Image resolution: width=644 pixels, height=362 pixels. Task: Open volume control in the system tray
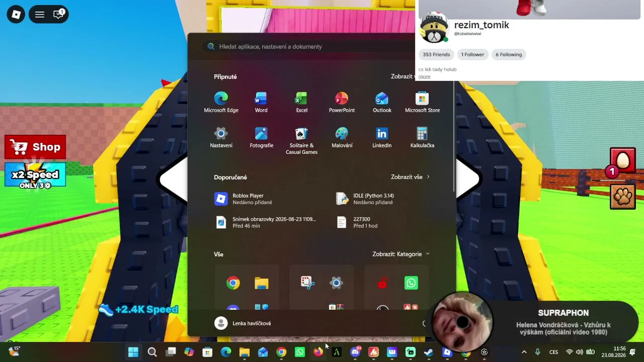point(580,352)
